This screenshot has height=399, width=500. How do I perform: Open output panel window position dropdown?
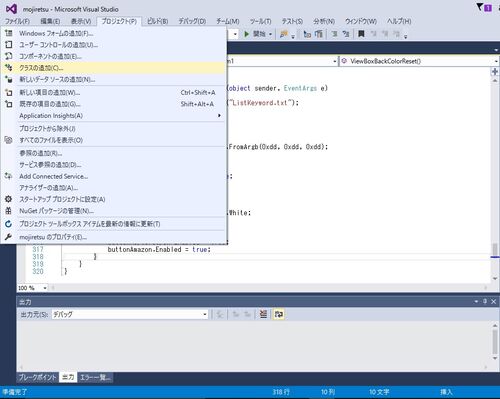point(476,302)
